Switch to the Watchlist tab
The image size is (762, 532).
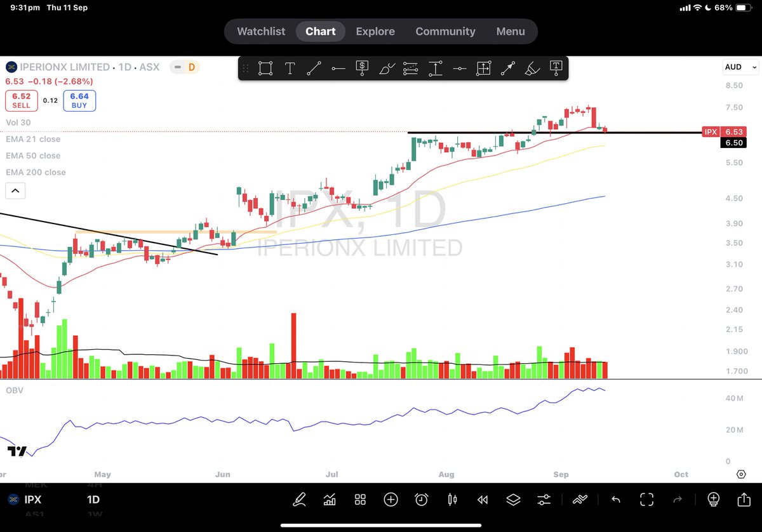(x=261, y=31)
